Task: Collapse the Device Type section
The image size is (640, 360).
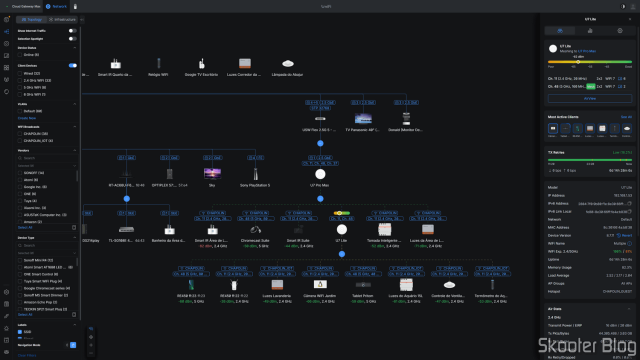Action: tap(75, 238)
